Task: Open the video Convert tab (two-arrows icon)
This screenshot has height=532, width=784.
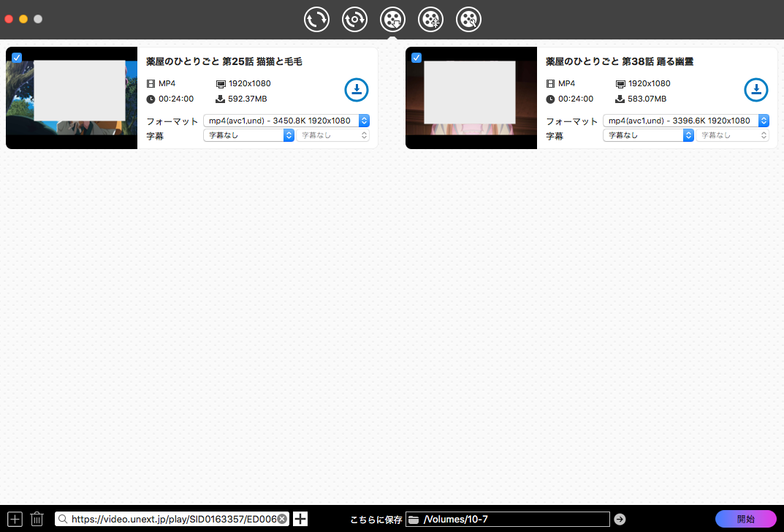Action: pos(317,20)
